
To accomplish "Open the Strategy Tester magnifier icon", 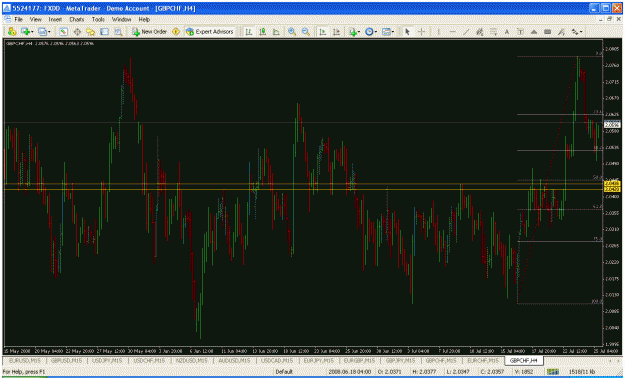I will tap(118, 32).
